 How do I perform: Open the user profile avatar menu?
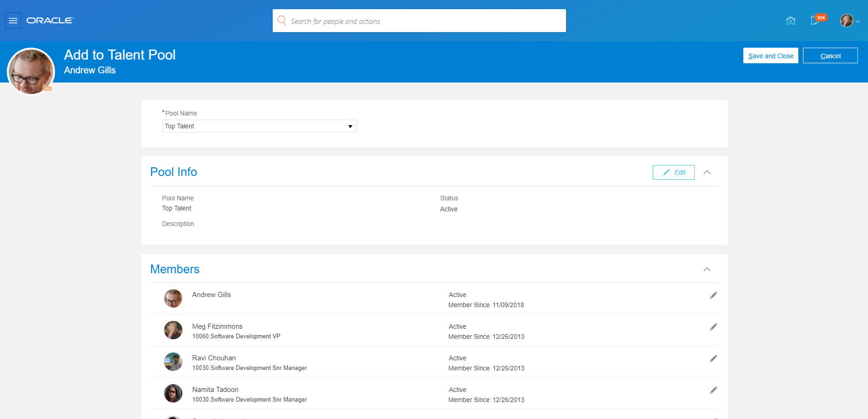(x=850, y=21)
